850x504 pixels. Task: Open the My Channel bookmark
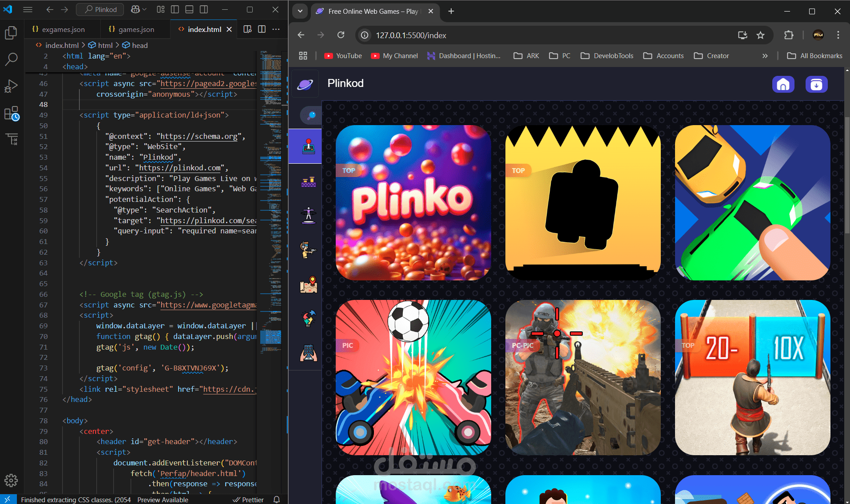point(394,56)
